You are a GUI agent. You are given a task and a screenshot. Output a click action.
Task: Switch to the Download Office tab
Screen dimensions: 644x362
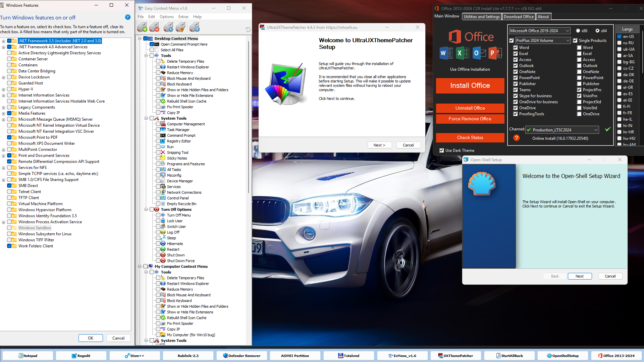coord(519,17)
